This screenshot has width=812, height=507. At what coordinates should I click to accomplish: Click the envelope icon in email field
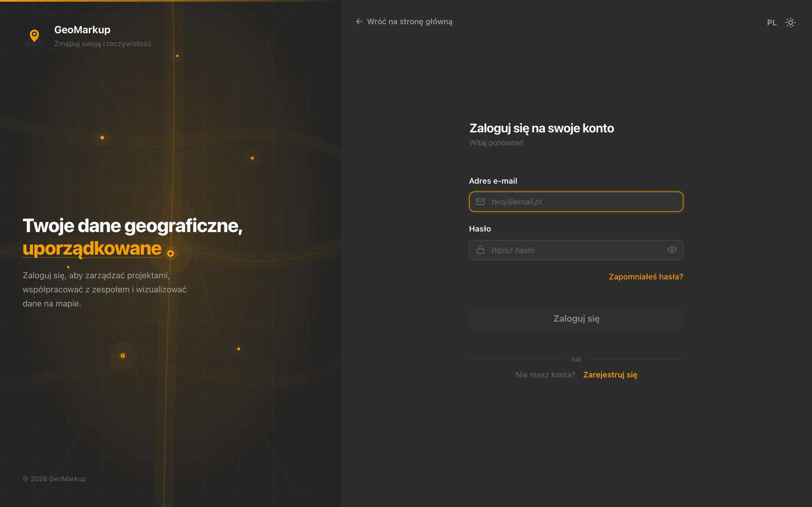[x=480, y=201]
